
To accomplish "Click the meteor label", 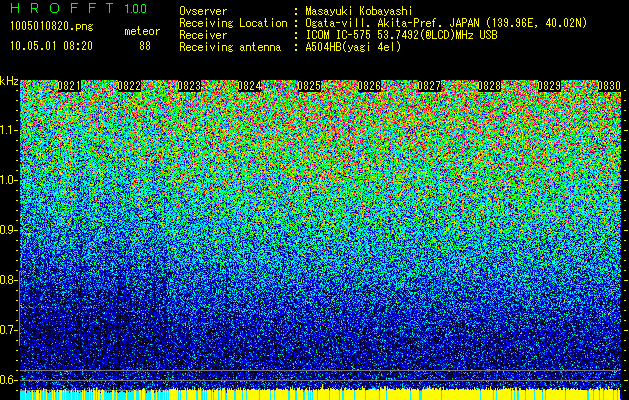I will click(142, 31).
